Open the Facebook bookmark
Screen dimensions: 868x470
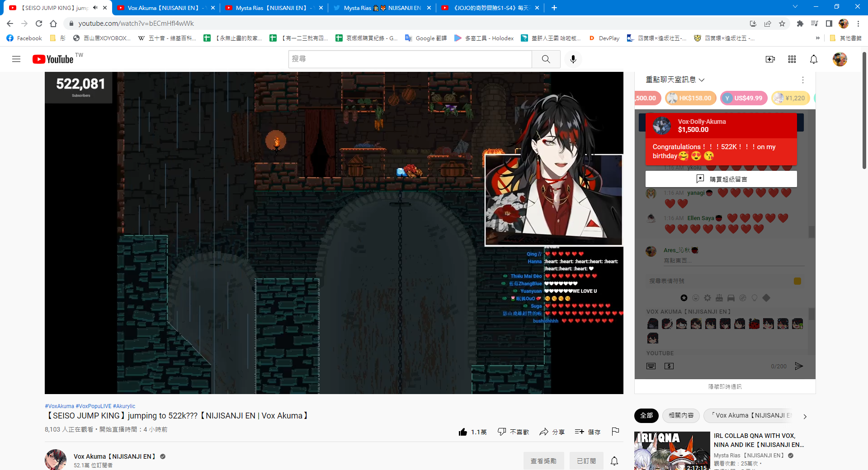click(x=24, y=38)
